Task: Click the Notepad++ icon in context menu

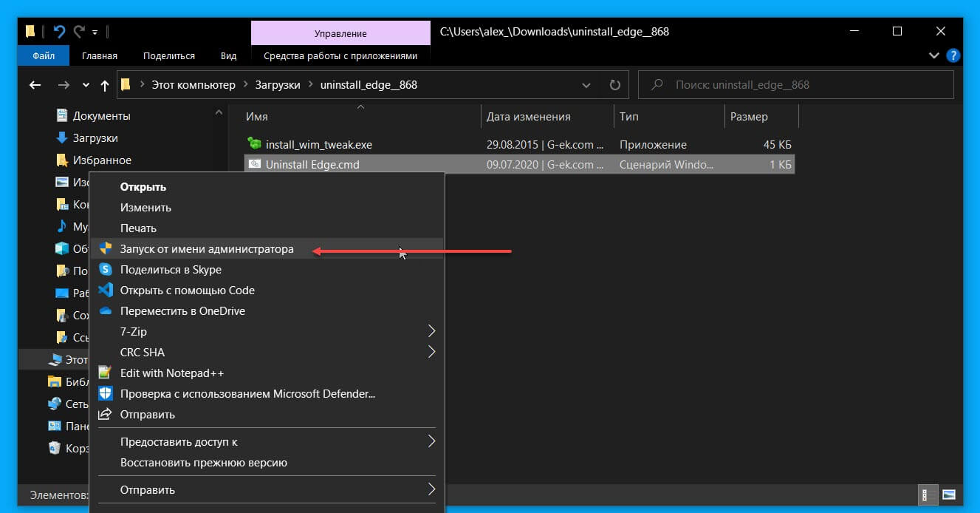Action: coord(106,373)
